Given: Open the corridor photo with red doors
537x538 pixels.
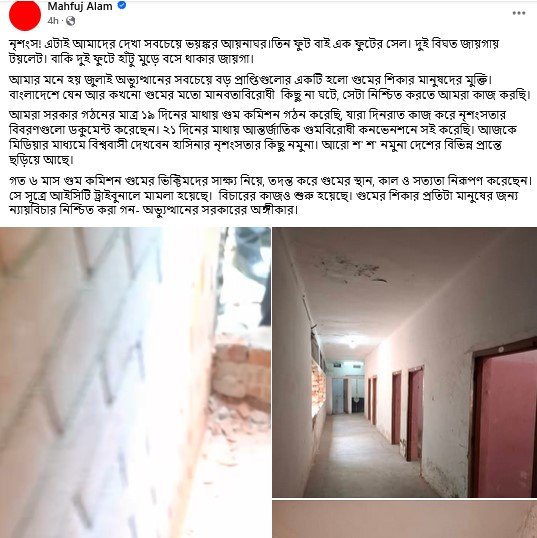Looking at the screenshot, I should click(x=405, y=362).
